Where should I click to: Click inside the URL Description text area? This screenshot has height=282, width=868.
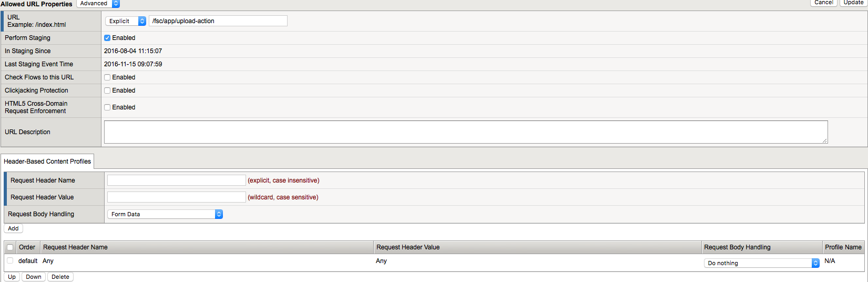tap(465, 132)
